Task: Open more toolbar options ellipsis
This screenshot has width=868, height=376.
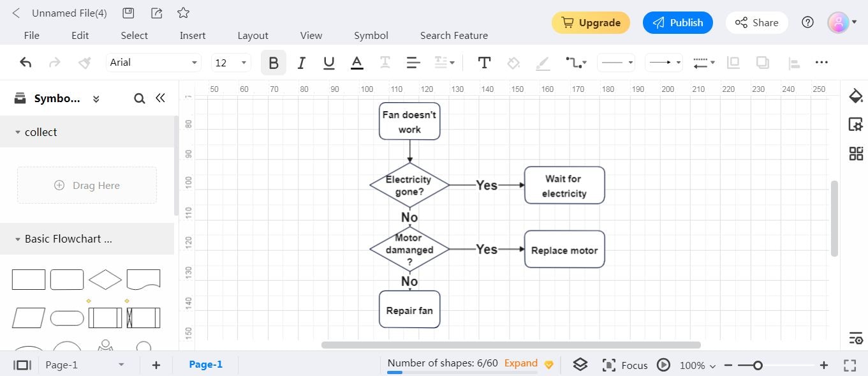Action: 821,63
